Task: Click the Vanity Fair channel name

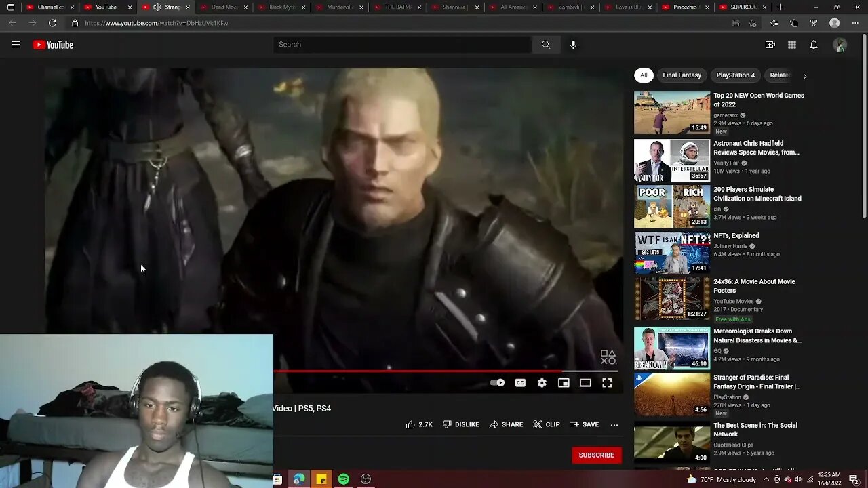Action: 726,163
